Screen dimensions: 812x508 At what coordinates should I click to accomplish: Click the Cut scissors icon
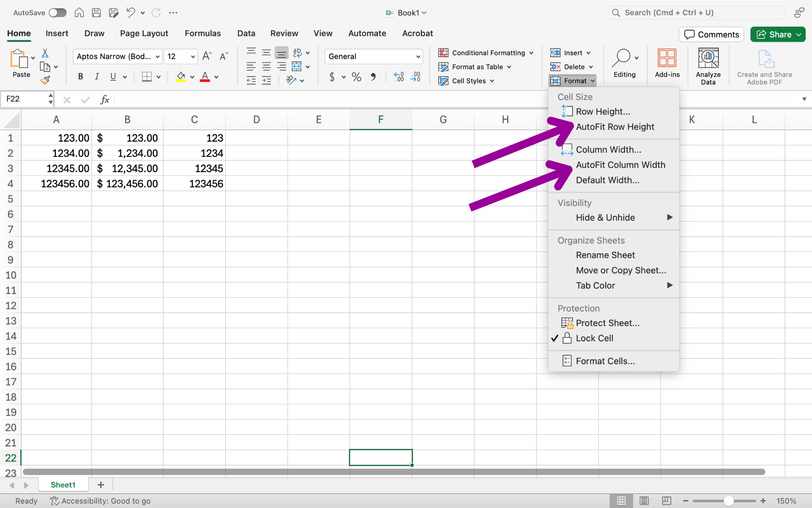point(45,53)
